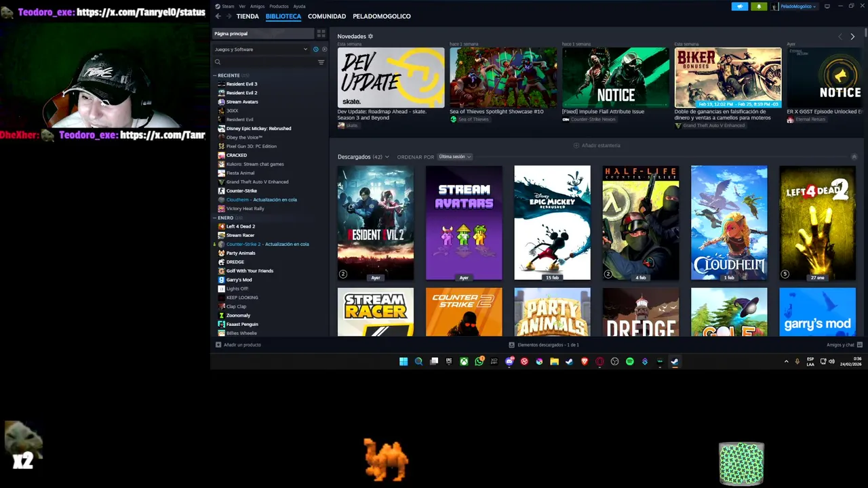
Task: Open OBS Studio from the taskbar
Action: [x=614, y=361]
